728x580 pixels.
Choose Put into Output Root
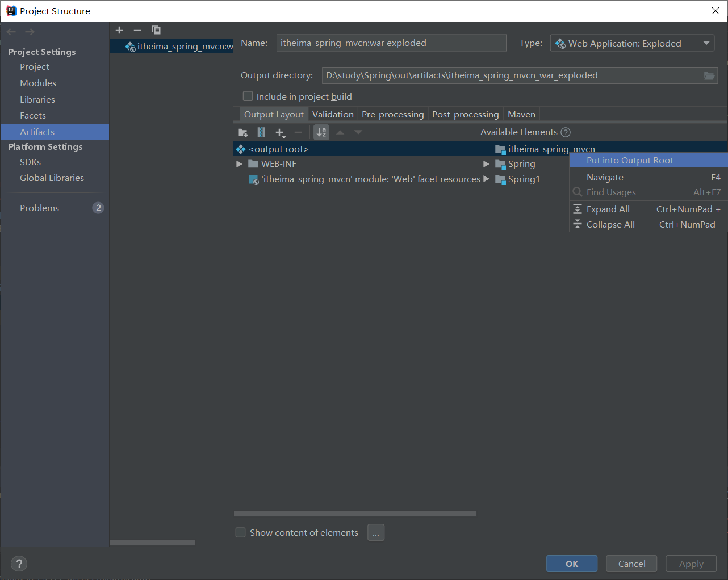pyautogui.click(x=648, y=161)
